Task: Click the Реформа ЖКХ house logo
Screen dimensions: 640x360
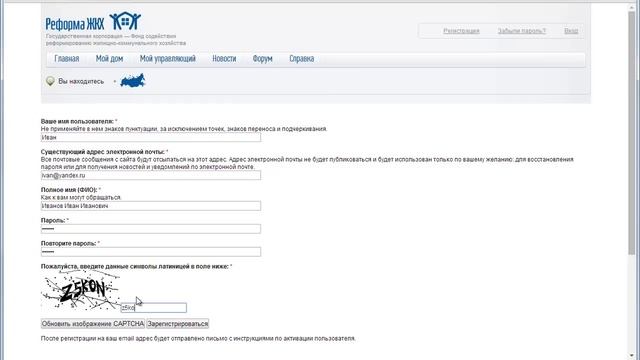Action: (125, 21)
